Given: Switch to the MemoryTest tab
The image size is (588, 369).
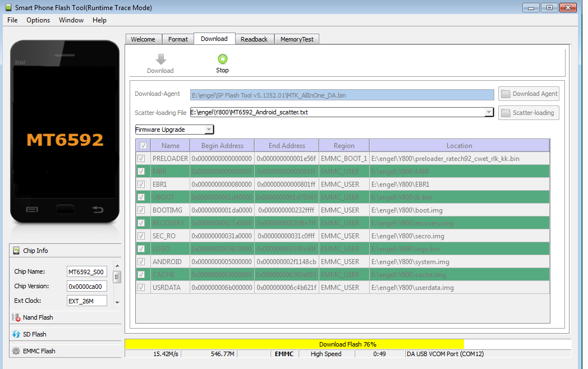Looking at the screenshot, I should click(x=297, y=39).
